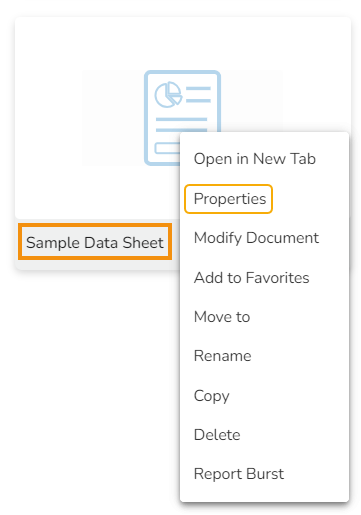
Task: Choose Open in New Tab from context menu
Action: [255, 159]
